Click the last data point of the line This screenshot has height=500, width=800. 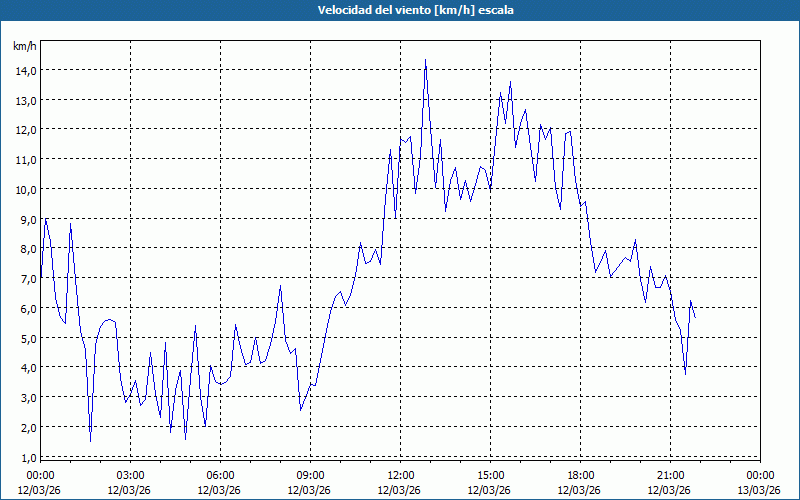click(x=695, y=318)
